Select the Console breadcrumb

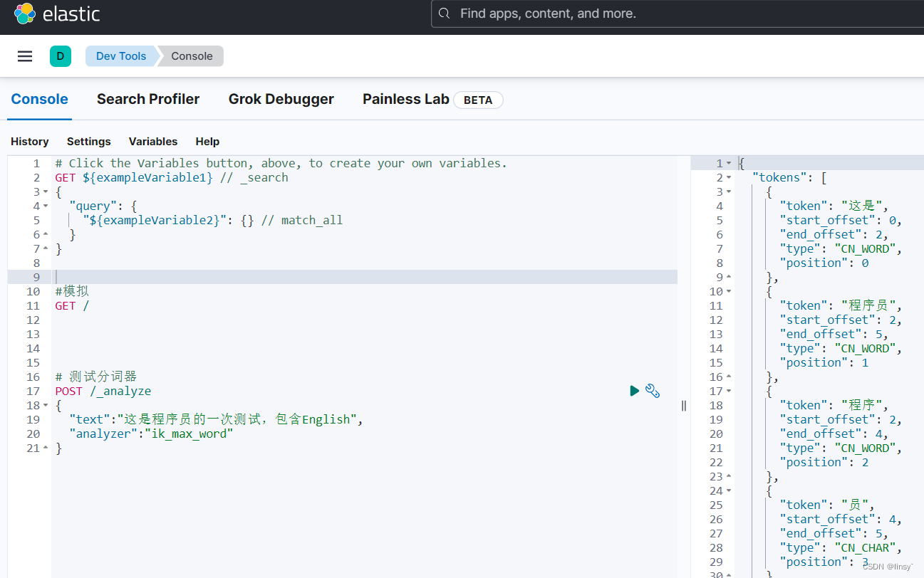pyautogui.click(x=192, y=56)
